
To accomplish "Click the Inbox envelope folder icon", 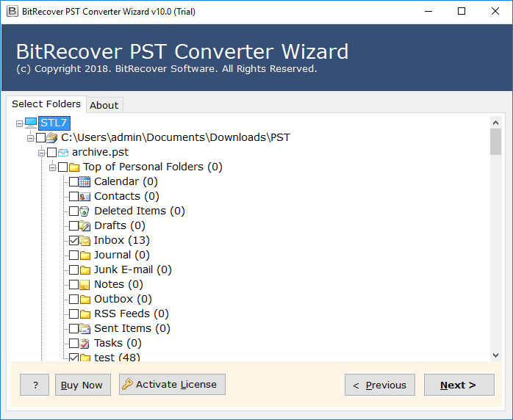I will pos(85,241).
